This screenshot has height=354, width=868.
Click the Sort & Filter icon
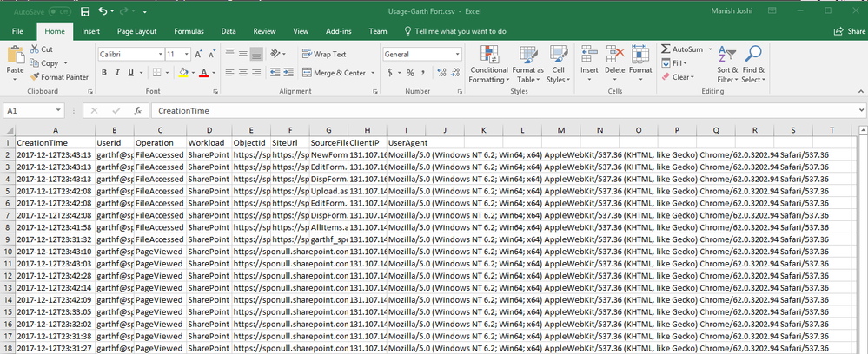click(727, 55)
